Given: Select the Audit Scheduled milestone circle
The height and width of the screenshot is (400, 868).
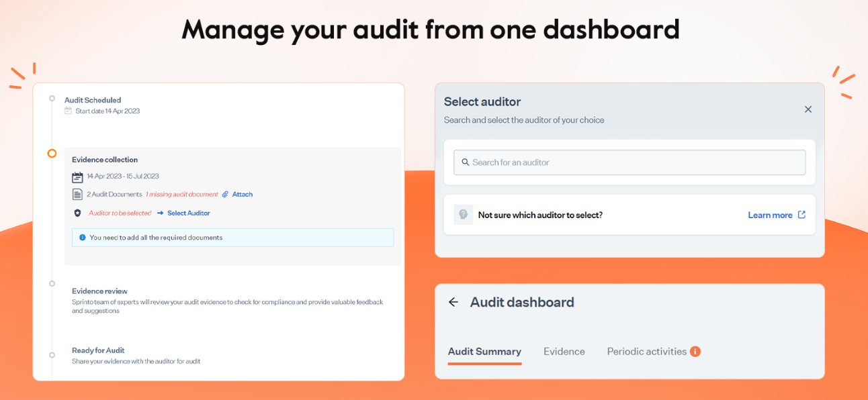Looking at the screenshot, I should [x=52, y=98].
